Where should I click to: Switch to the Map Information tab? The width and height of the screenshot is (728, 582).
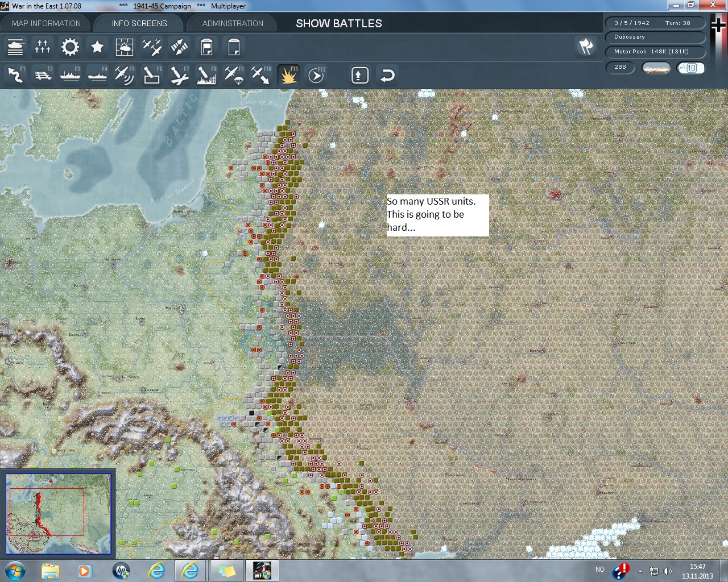tap(46, 23)
